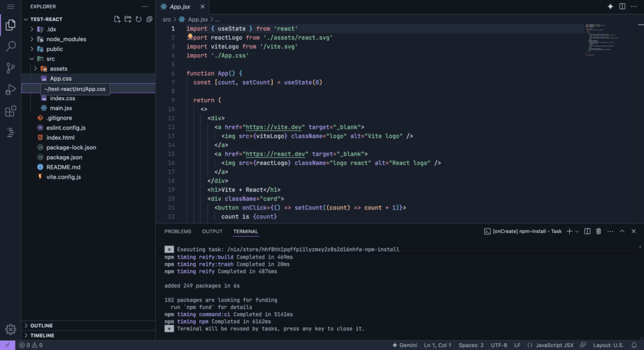Open terminal panel more actions menu
Viewport: 644px width, 350px height.
610,232
